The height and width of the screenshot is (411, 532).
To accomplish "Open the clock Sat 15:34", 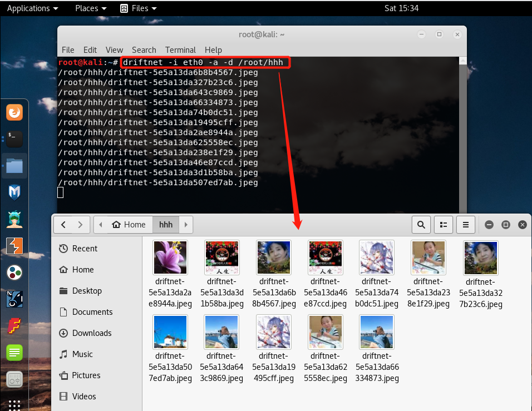I will pos(401,8).
